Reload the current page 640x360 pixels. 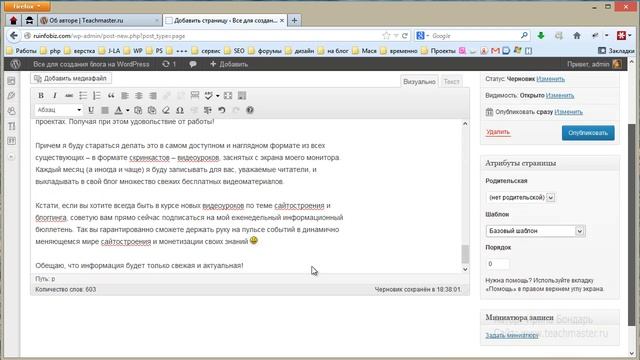(404, 36)
